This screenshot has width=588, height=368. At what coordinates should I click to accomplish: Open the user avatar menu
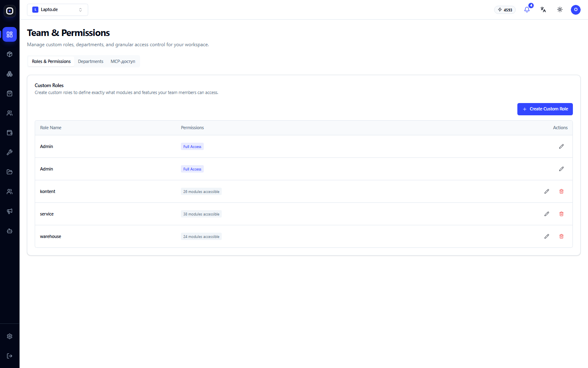576,9
